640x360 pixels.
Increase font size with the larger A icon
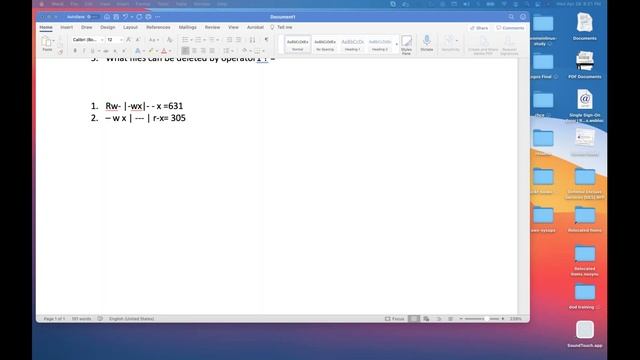coord(128,40)
